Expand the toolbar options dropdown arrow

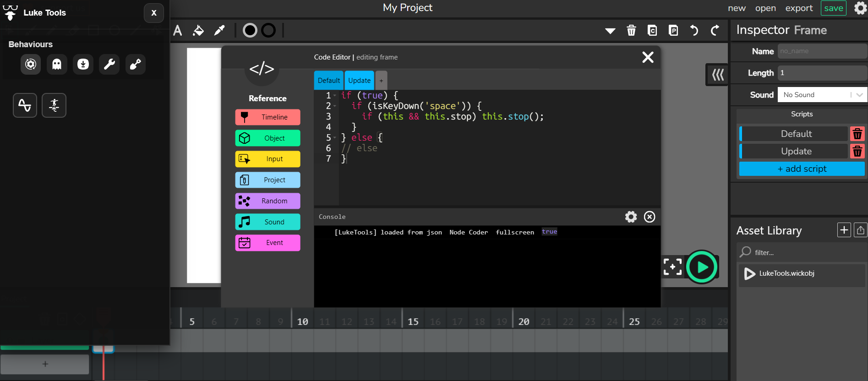click(610, 31)
